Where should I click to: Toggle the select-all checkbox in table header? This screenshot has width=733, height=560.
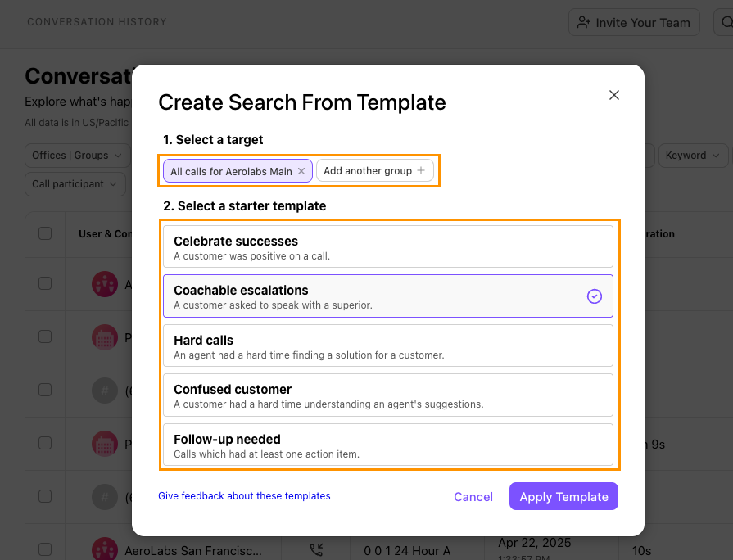45,233
